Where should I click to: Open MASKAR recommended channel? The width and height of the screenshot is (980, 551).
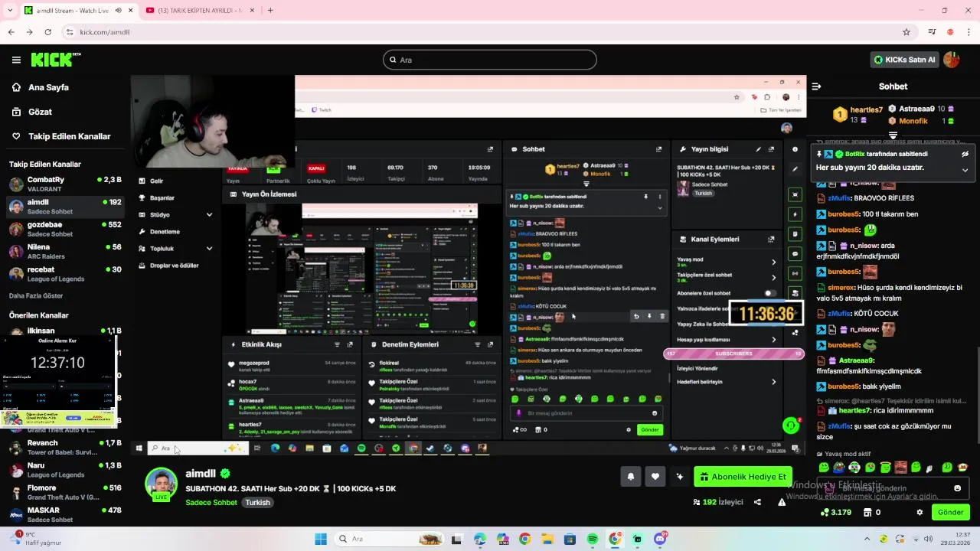tap(64, 514)
